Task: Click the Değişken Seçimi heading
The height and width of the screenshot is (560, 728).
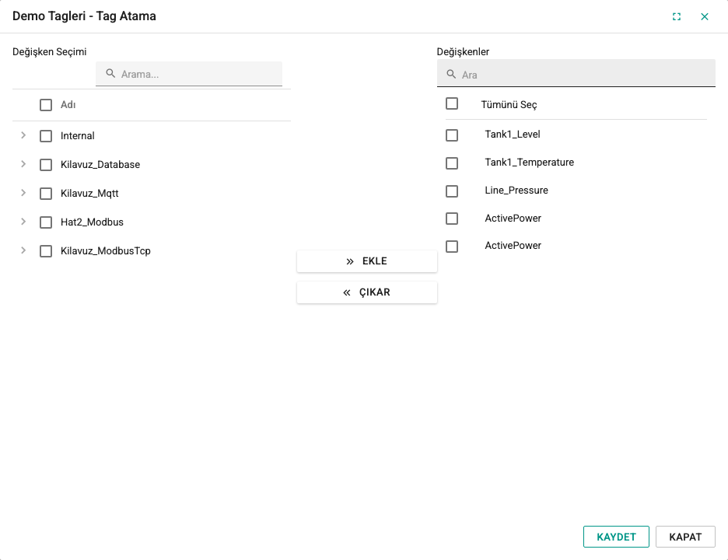Action: 50,52
